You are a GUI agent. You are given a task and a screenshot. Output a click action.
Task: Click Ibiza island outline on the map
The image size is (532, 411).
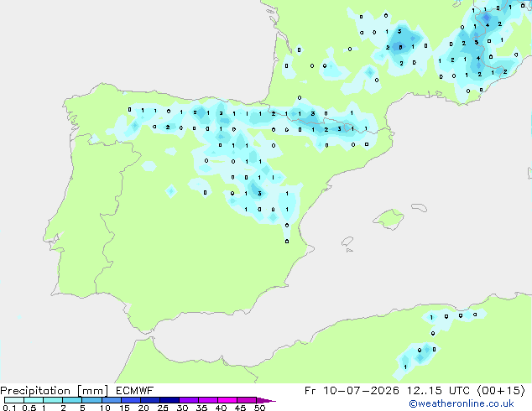(x=347, y=242)
